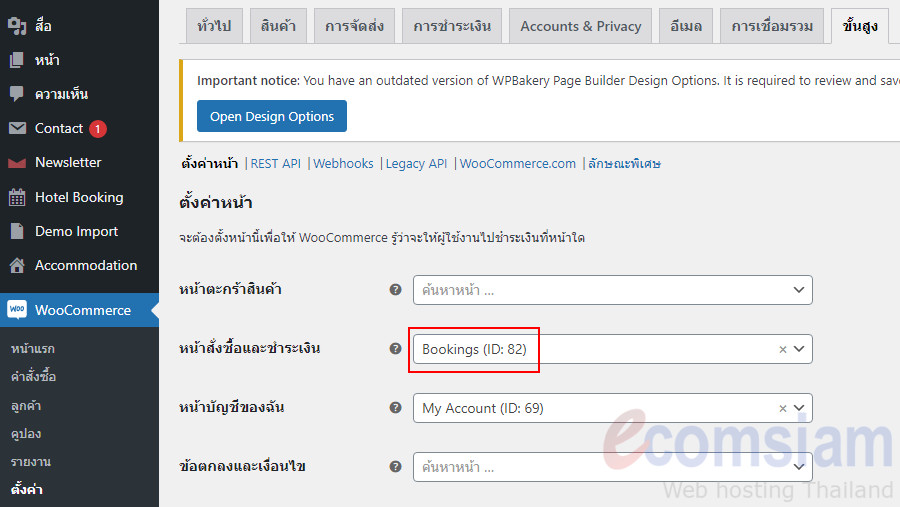The width and height of the screenshot is (900, 507).
Task: Click the Newsletter mail icon
Action: pyautogui.click(x=17, y=162)
